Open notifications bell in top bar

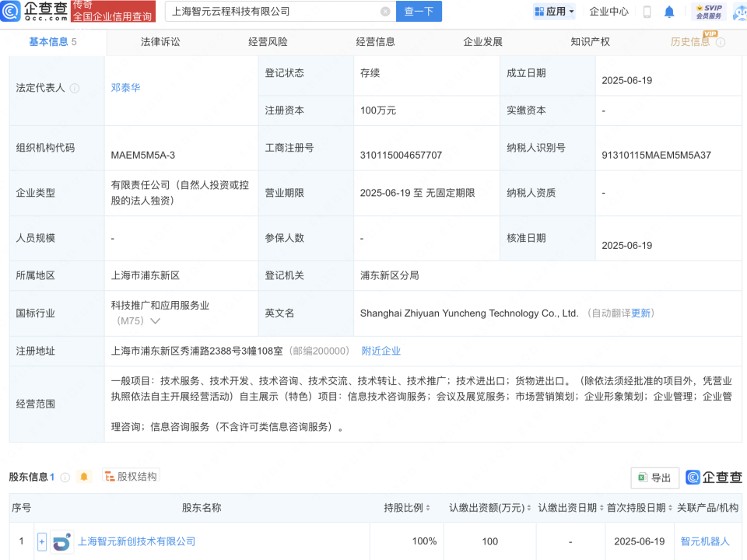[x=669, y=12]
